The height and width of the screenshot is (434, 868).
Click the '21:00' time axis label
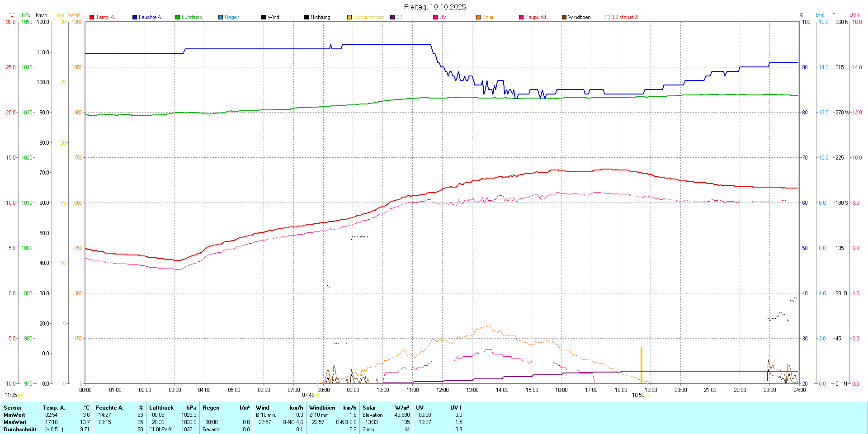(x=710, y=390)
